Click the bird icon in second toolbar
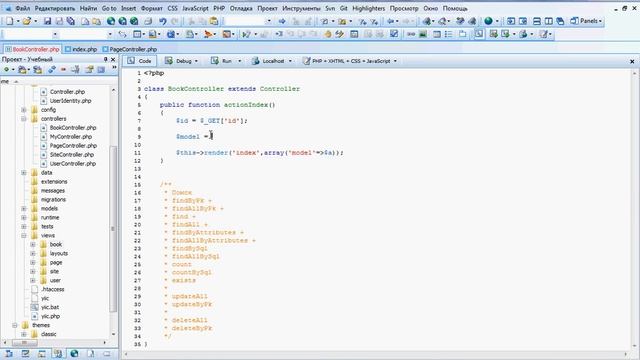640x360 pixels. click(208, 34)
